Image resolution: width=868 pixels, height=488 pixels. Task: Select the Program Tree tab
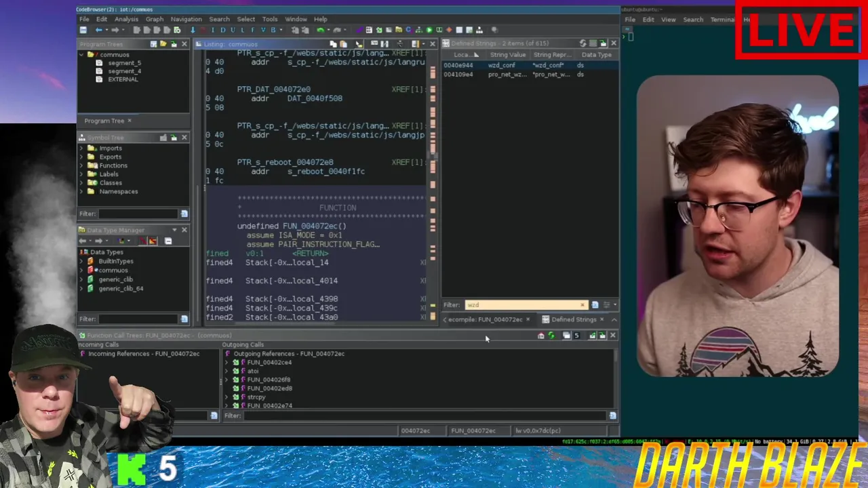pos(104,121)
